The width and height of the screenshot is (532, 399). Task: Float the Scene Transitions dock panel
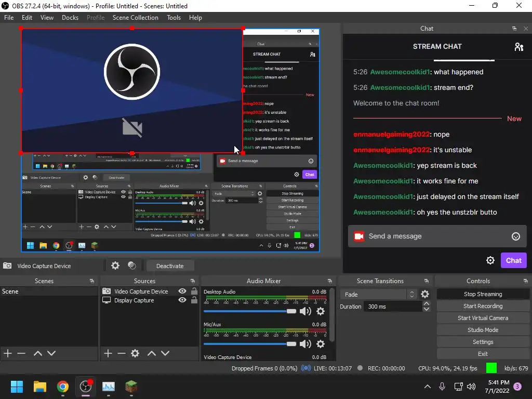click(x=427, y=281)
